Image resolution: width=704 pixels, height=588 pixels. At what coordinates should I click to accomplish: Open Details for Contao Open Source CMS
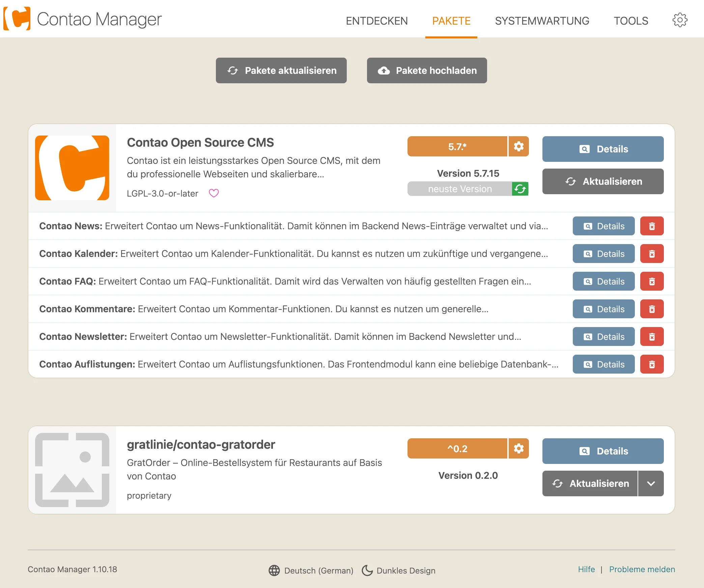(603, 149)
